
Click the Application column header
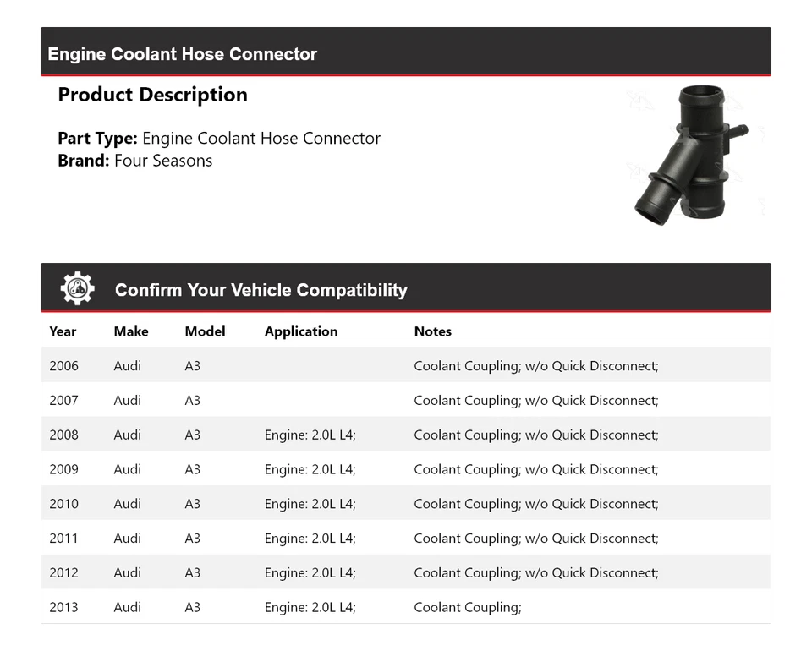click(300, 331)
